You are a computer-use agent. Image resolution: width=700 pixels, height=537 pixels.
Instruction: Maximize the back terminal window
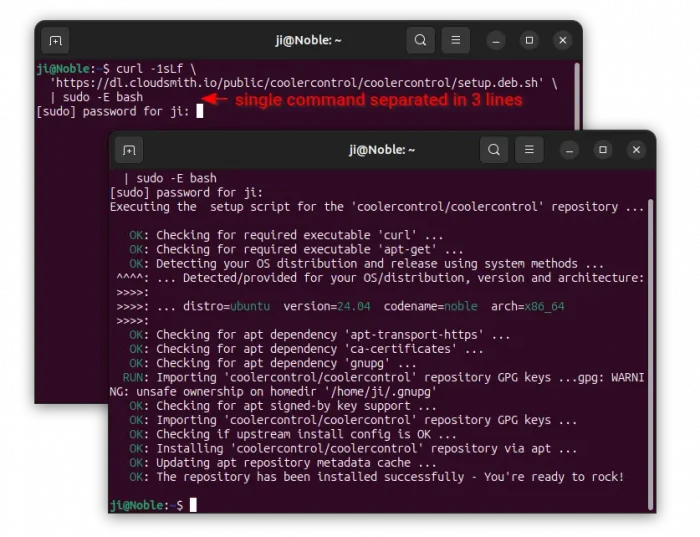coord(529,41)
